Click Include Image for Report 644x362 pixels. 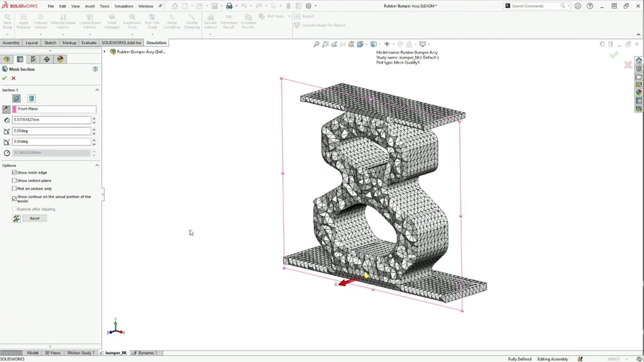point(320,25)
